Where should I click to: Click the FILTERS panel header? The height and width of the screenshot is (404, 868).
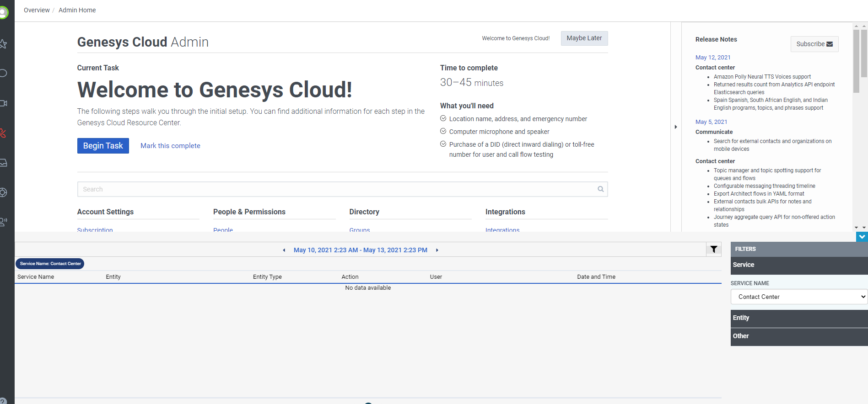pyautogui.click(x=799, y=249)
